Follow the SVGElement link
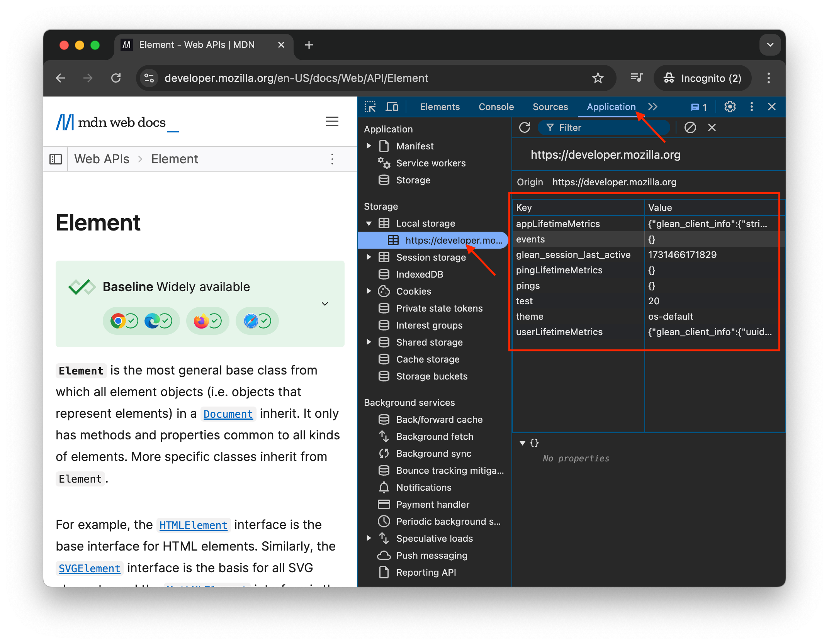Viewport: 829px width, 644px height. (x=89, y=568)
